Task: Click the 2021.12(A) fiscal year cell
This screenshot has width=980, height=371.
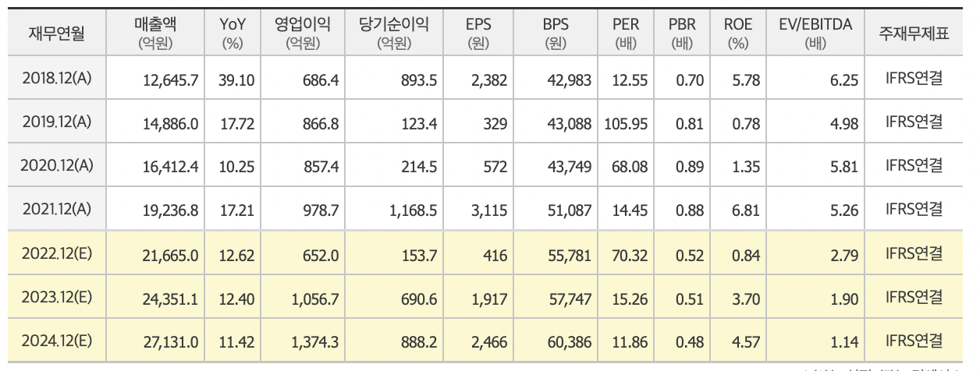Action: pos(57,210)
